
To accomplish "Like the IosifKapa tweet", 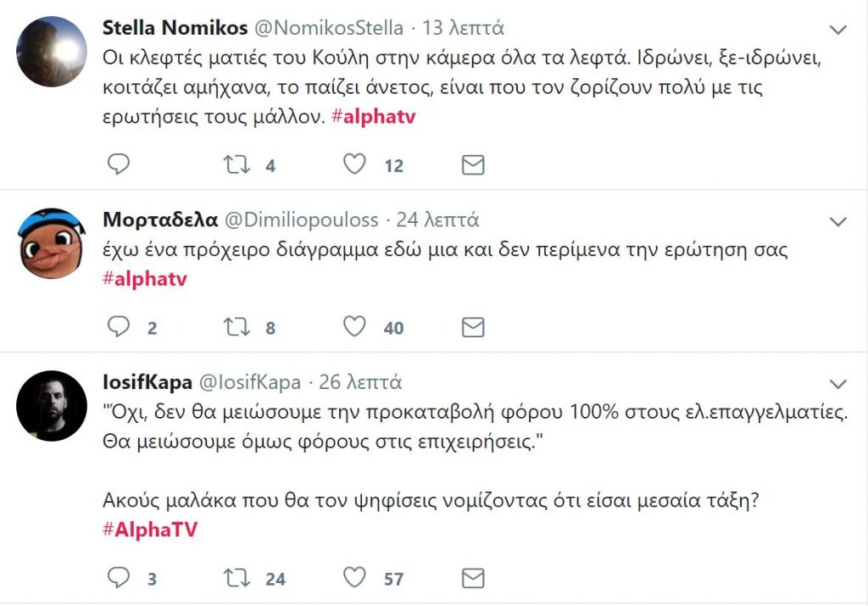I will (353, 579).
